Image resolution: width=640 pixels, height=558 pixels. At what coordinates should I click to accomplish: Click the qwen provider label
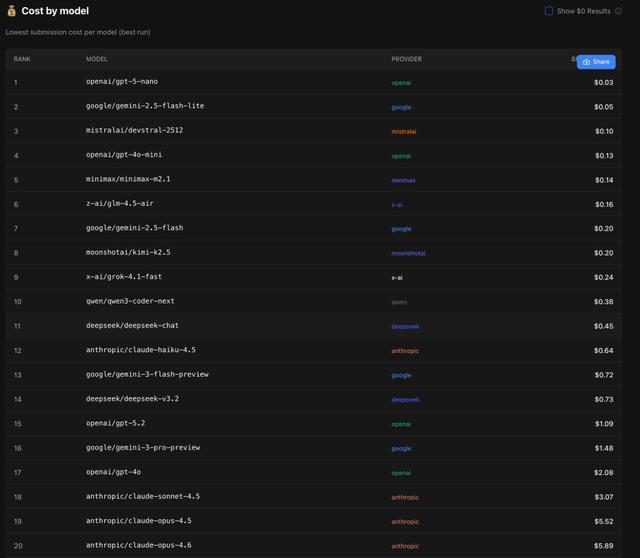point(399,302)
